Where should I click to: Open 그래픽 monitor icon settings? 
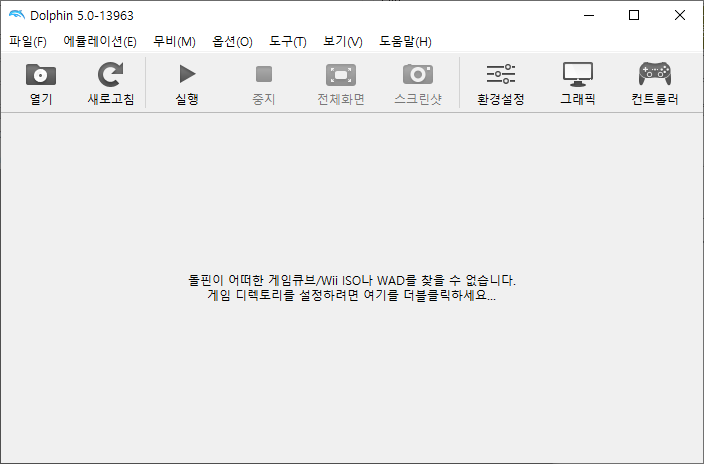pos(578,74)
